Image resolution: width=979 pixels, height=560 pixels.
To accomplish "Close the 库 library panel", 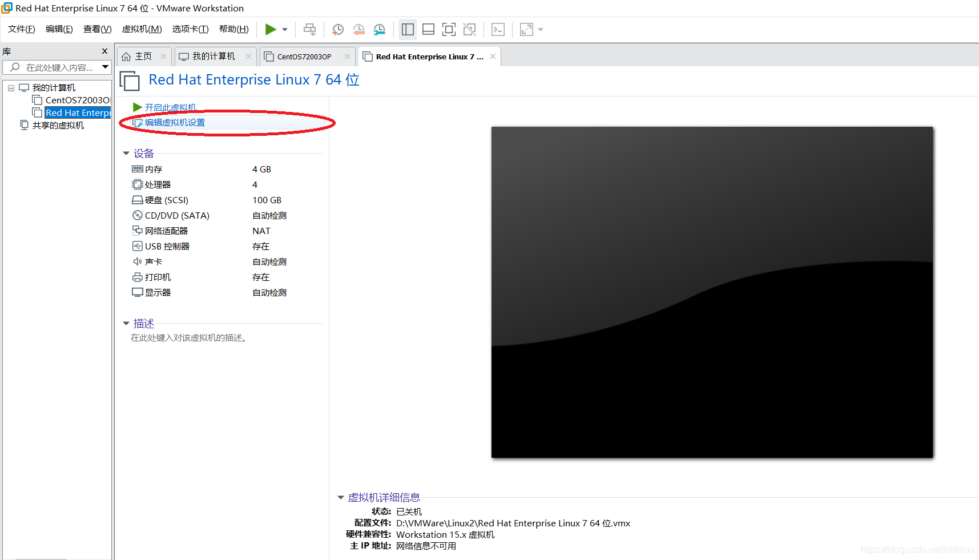I will point(104,51).
